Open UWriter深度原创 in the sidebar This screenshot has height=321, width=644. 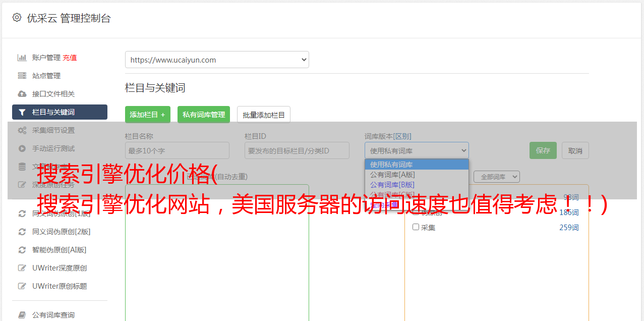60,268
